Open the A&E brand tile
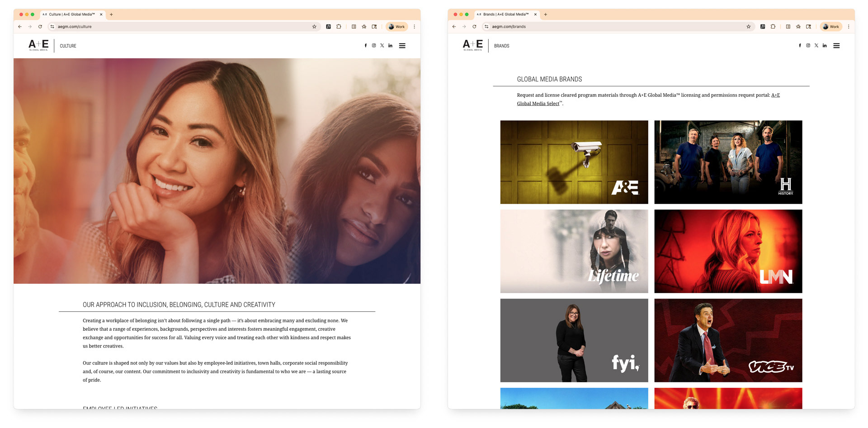 (x=574, y=162)
